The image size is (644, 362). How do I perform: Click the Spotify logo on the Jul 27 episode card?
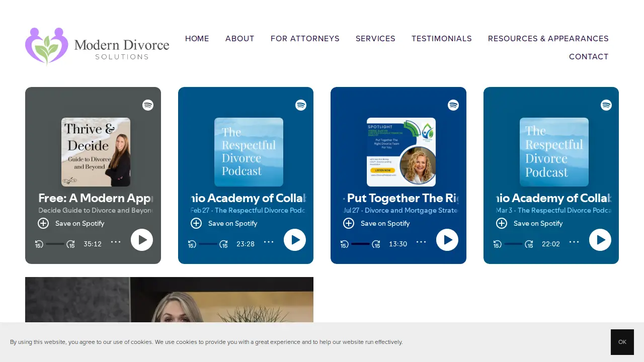453,105
